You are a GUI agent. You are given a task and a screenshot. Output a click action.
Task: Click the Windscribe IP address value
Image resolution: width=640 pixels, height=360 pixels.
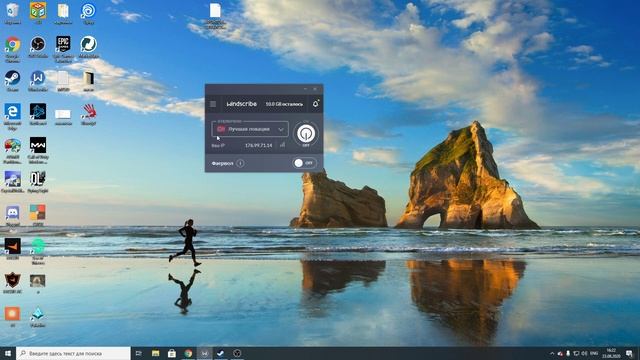pyautogui.click(x=259, y=145)
